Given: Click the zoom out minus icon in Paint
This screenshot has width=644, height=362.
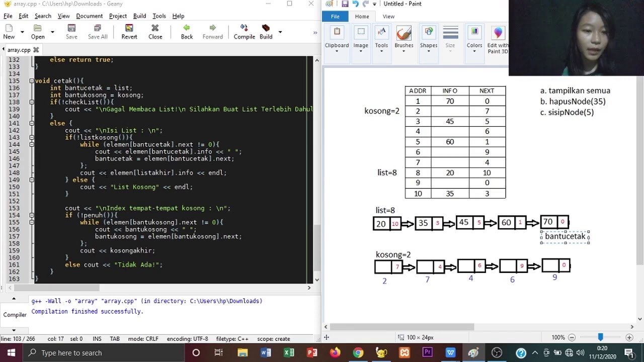Looking at the screenshot, I should (x=571, y=337).
